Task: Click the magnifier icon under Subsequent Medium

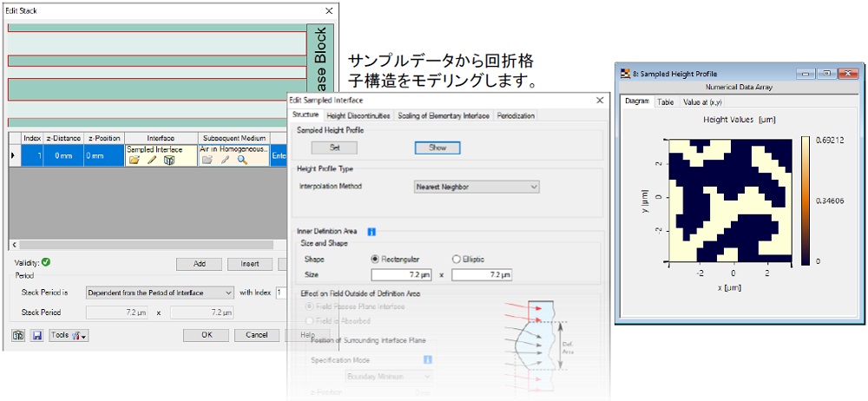Action: (x=242, y=160)
